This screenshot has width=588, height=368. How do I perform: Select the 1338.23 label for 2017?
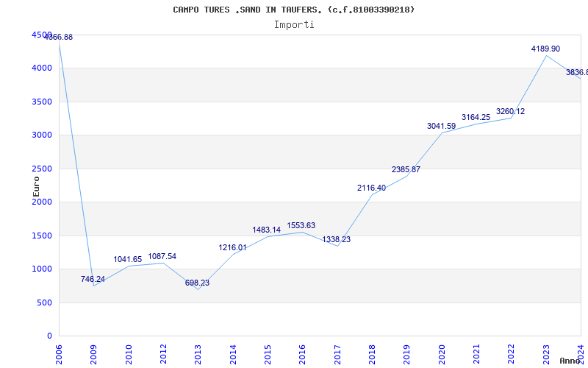[336, 239]
